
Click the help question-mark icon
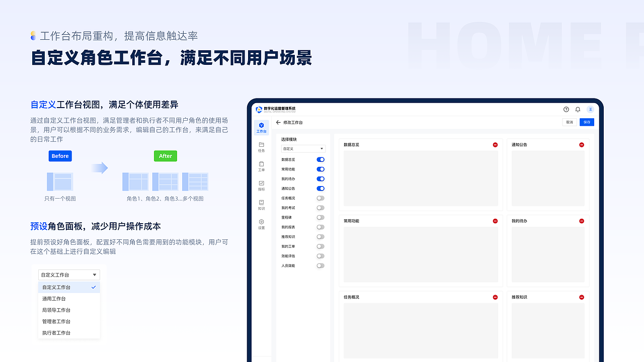(566, 109)
